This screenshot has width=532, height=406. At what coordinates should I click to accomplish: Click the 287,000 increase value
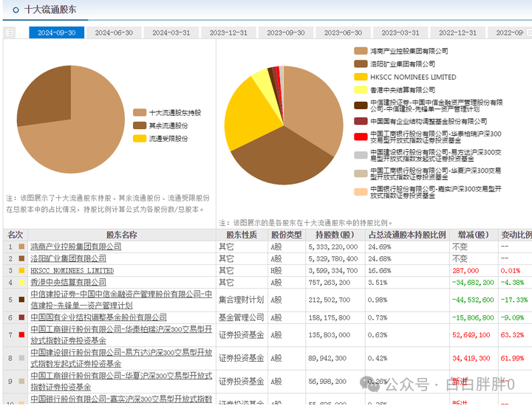click(x=465, y=270)
